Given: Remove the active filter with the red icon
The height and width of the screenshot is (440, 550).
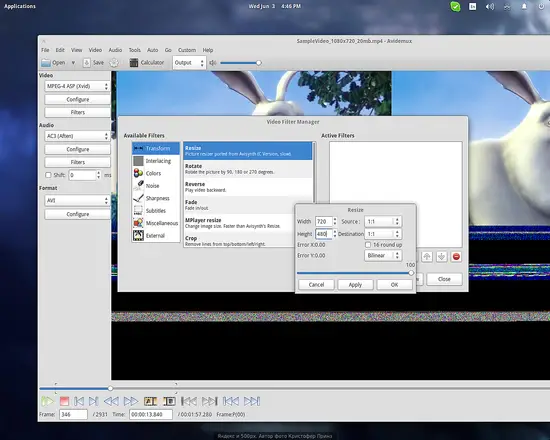Looking at the screenshot, I should [x=456, y=257].
